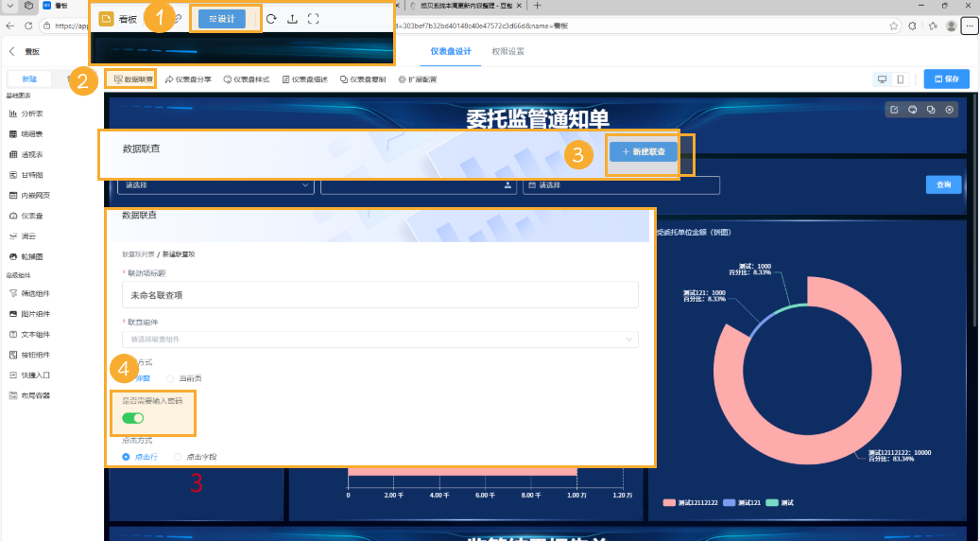The width and height of the screenshot is (980, 541).
Task: Click the browser profile avatar
Action: [952, 26]
